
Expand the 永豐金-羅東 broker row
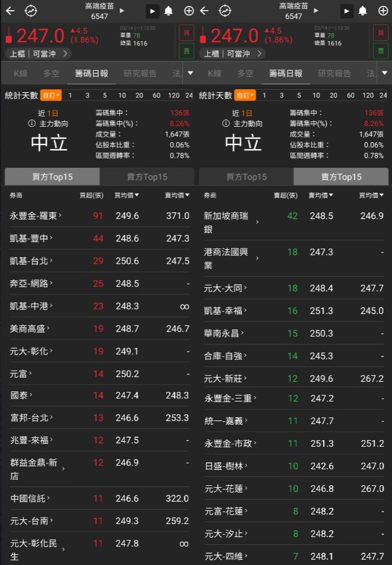click(x=99, y=215)
